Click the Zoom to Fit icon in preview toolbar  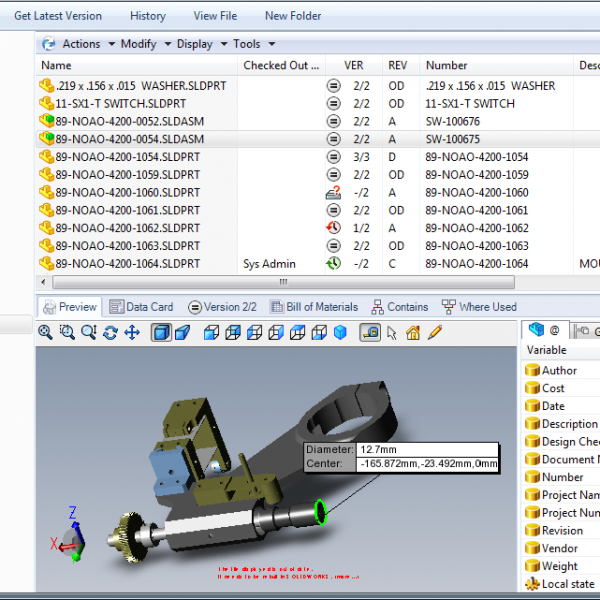(x=46, y=333)
